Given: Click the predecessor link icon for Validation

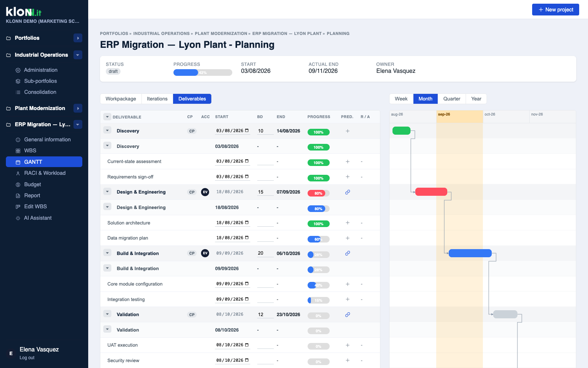Looking at the screenshot, I should 347,315.
